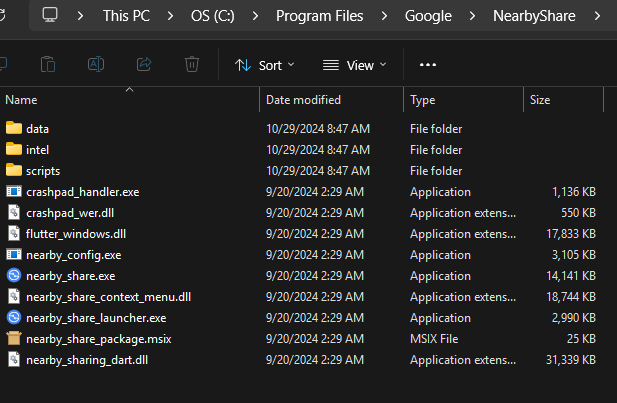Image resolution: width=617 pixels, height=403 pixels.
Task: Click flutter_windows.dll file icon
Action: point(14,233)
